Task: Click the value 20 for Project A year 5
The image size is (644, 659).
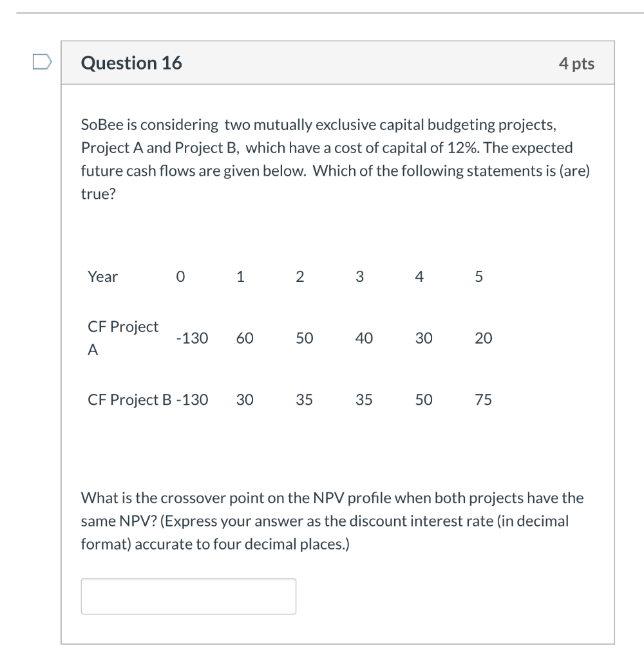Action: pos(485,337)
